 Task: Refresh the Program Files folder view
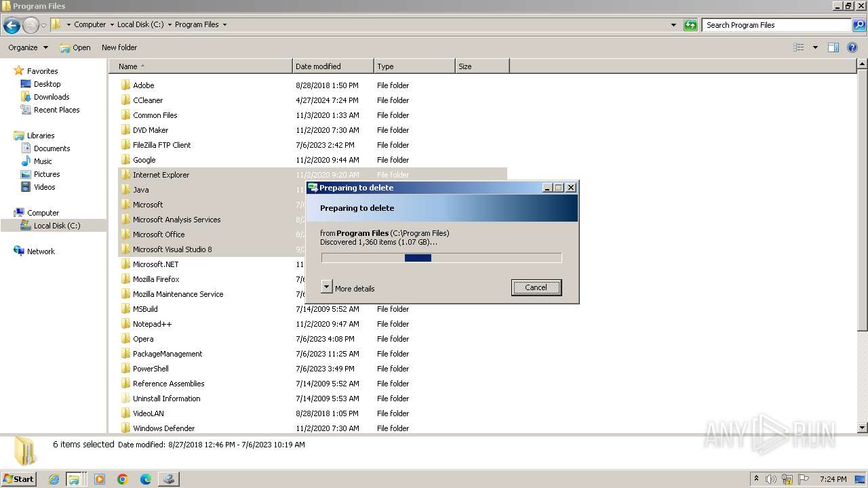point(690,25)
